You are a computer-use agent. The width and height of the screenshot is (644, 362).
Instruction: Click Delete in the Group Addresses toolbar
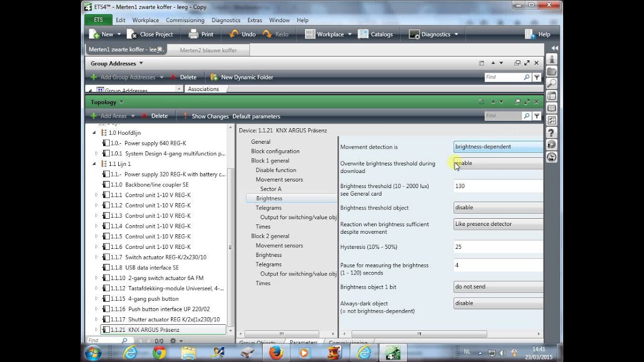(x=183, y=77)
